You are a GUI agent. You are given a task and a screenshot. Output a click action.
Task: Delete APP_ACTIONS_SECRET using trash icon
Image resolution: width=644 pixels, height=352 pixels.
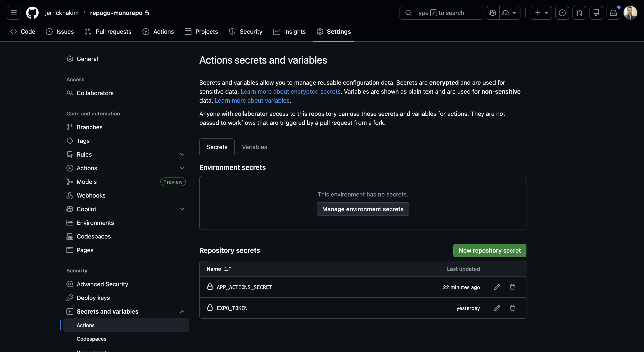(x=512, y=287)
